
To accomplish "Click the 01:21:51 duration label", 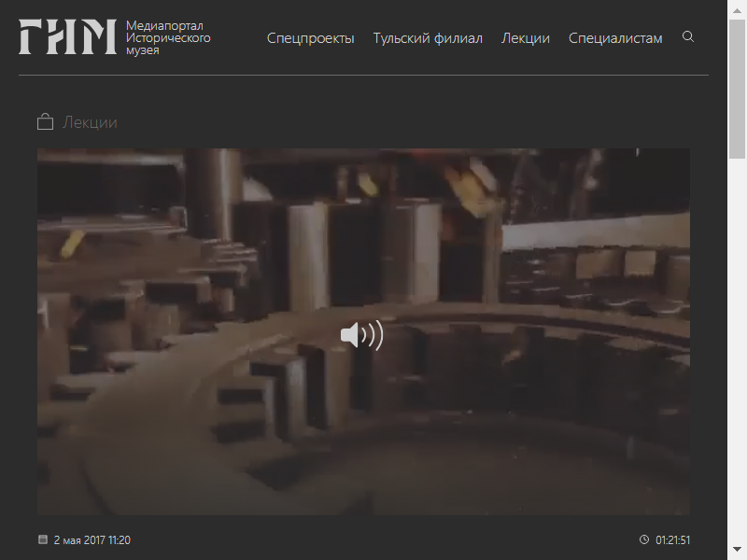I will click(x=672, y=539).
